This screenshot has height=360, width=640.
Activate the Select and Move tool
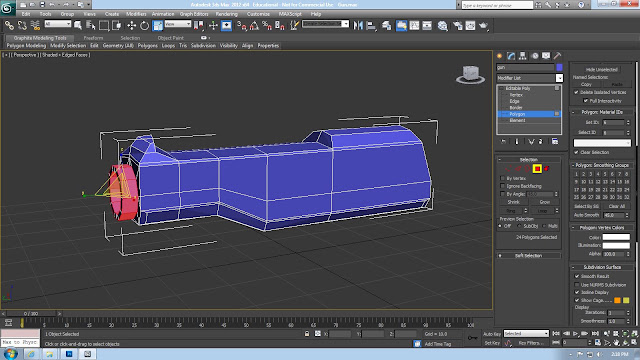pyautogui.click(x=131, y=26)
